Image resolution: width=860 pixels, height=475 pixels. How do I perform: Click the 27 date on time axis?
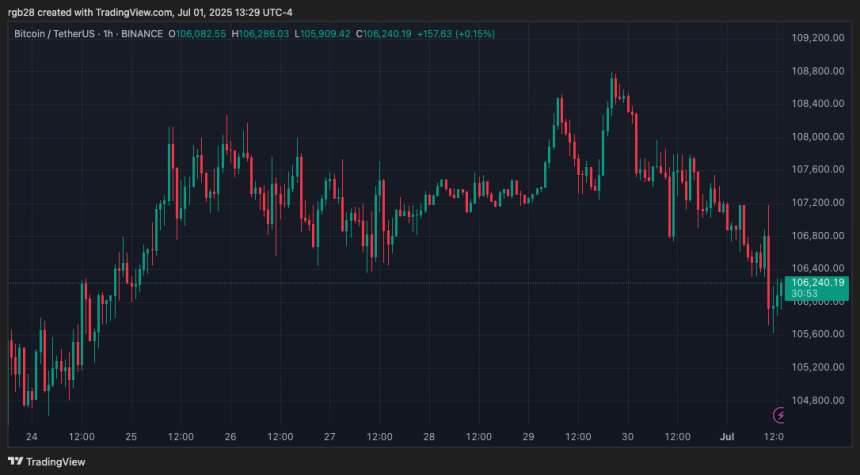[x=329, y=437]
